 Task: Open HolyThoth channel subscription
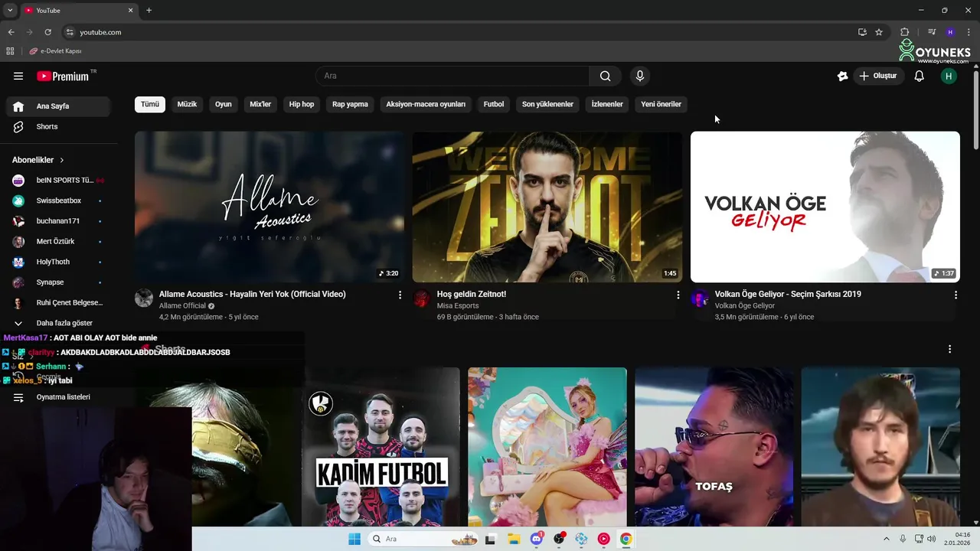(58, 262)
